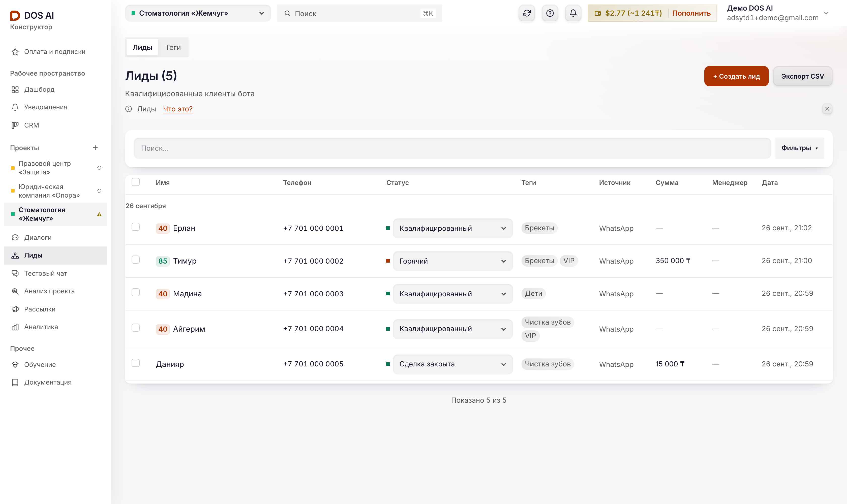Click the Создать лид button

pyautogui.click(x=736, y=76)
